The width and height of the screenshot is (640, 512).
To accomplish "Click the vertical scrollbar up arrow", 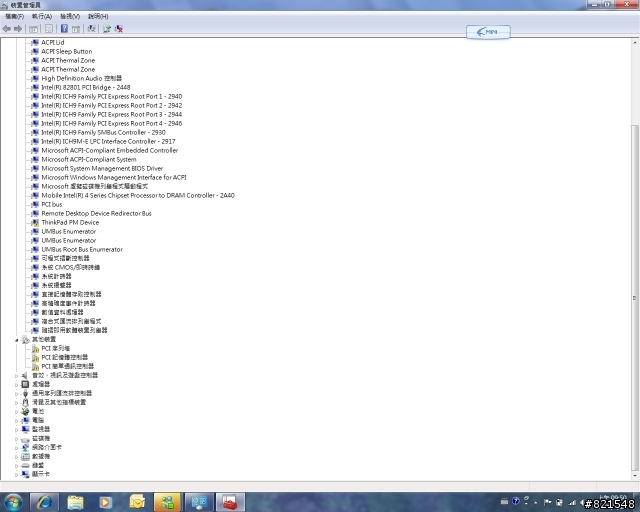I will pos(635,42).
